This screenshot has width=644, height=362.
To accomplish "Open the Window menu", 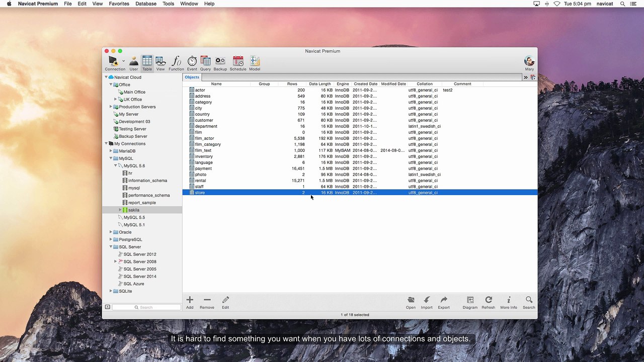I will [x=189, y=4].
